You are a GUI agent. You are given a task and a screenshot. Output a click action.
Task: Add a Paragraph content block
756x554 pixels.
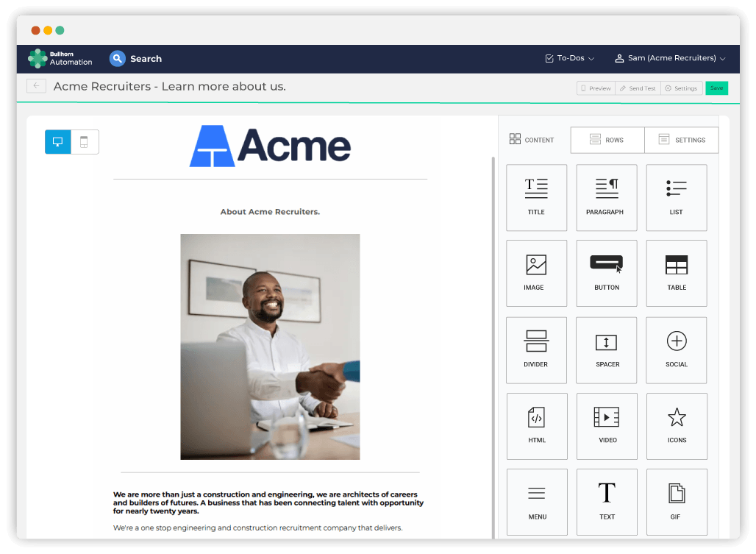tap(607, 198)
